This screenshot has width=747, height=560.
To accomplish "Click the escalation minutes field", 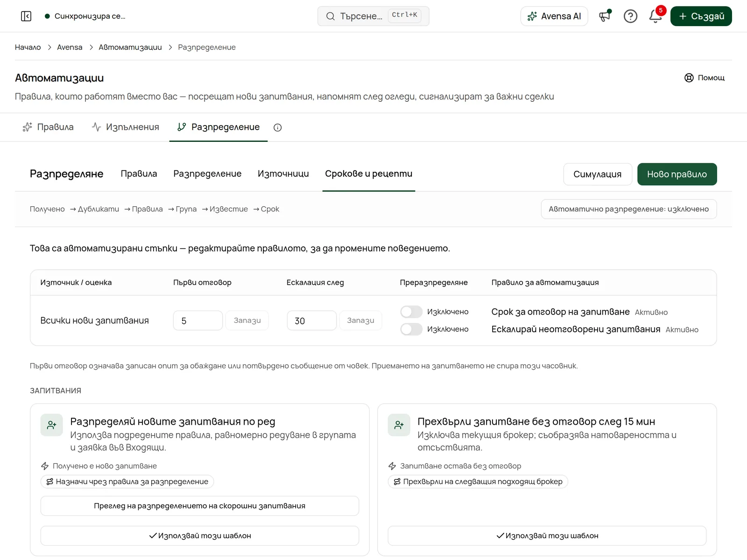I will tap(311, 321).
